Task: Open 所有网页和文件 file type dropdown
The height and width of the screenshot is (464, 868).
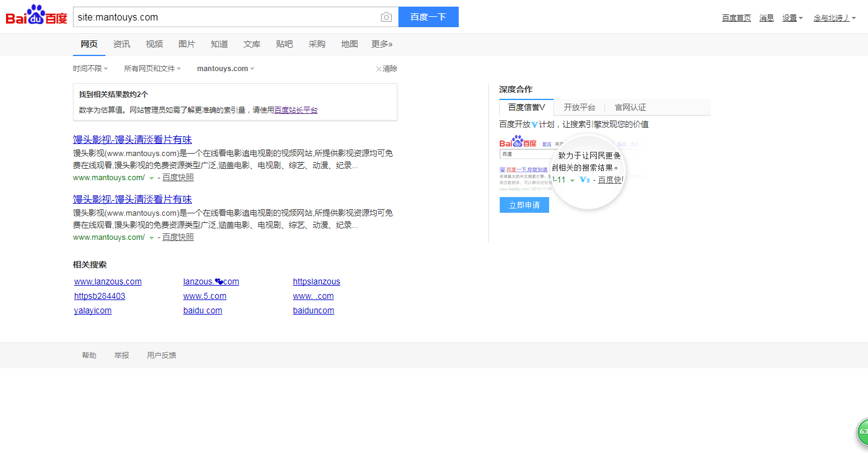Action: tap(153, 69)
